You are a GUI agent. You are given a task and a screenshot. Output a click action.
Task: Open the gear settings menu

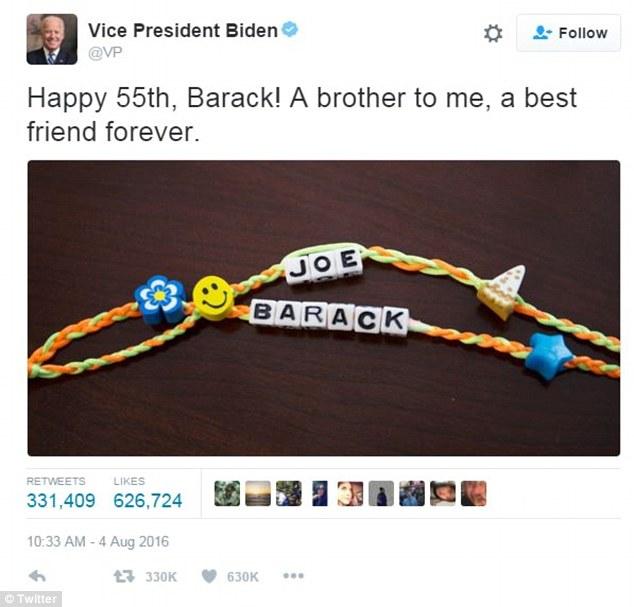click(493, 33)
